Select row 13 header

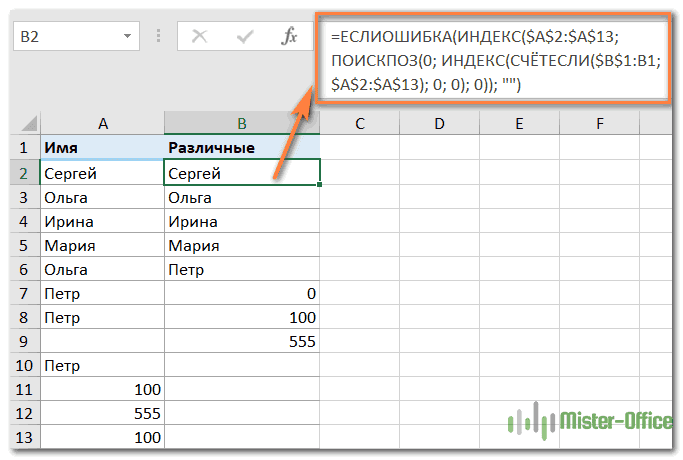tap(24, 437)
